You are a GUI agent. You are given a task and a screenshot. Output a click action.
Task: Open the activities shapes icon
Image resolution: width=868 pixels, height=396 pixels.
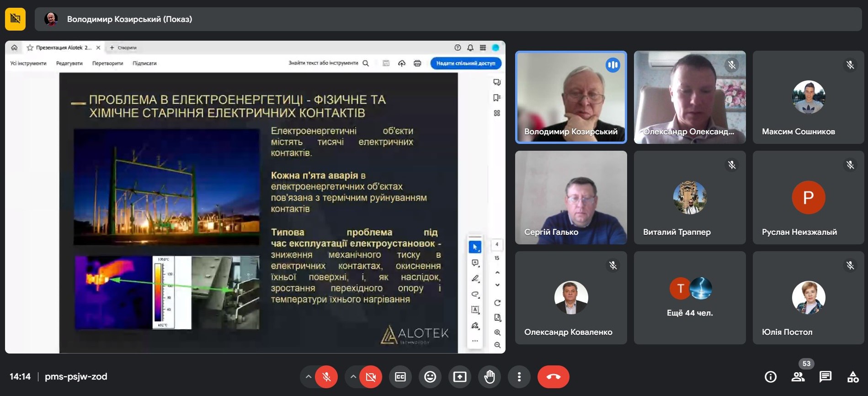853,377
